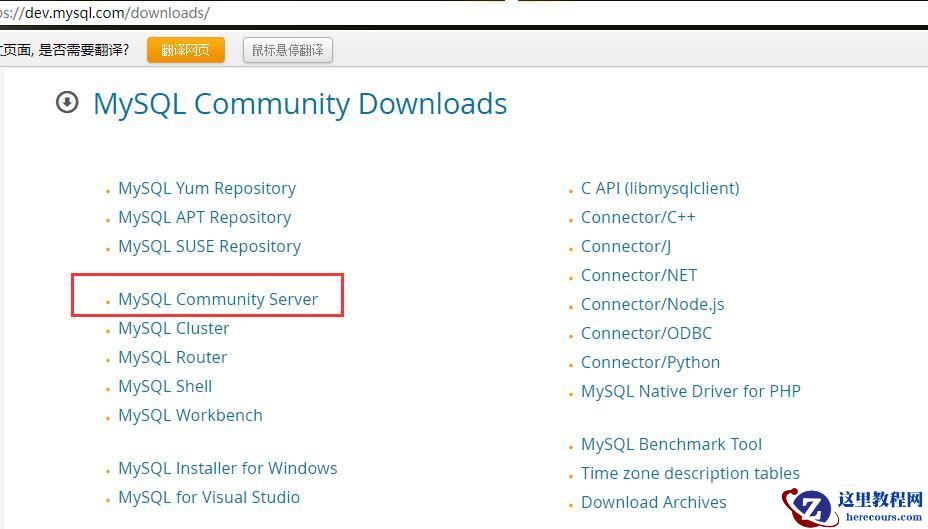Open MySQL Yum Repository link
The height and width of the screenshot is (529, 928).
(207, 188)
